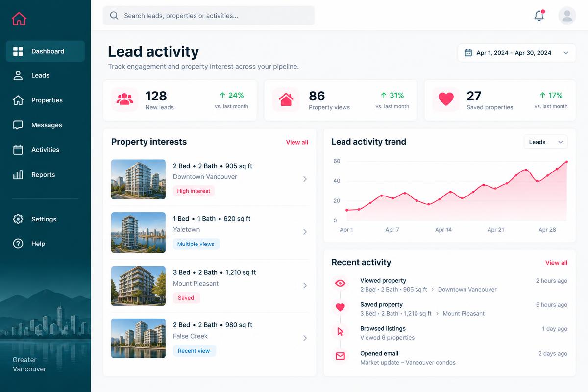Click the search magnifier icon
Screen dimensions: 588x392
pyautogui.click(x=114, y=16)
